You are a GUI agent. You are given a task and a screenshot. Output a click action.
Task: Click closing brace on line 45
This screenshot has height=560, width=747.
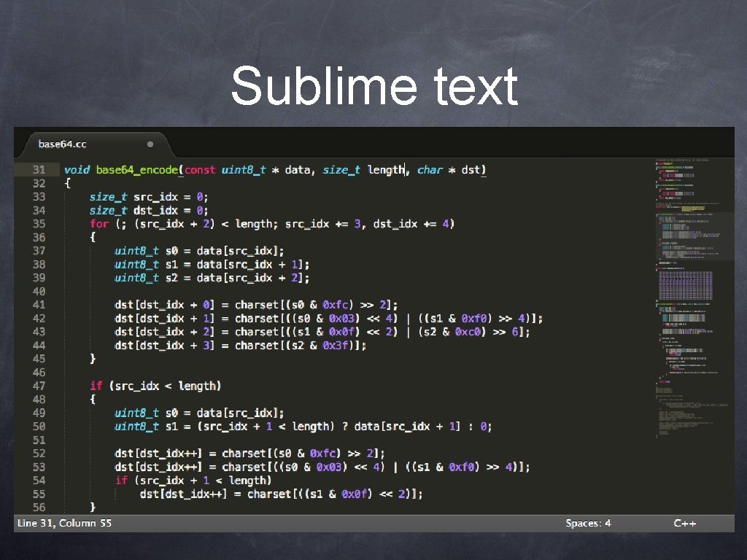click(x=93, y=359)
